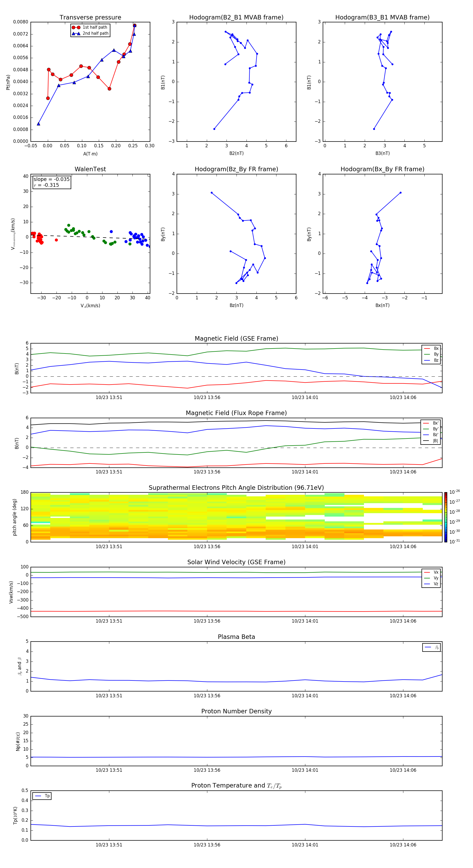The image size is (473, 868).
Task: Click the "Pt(nPa)" y-axis label
Action: click(8, 82)
